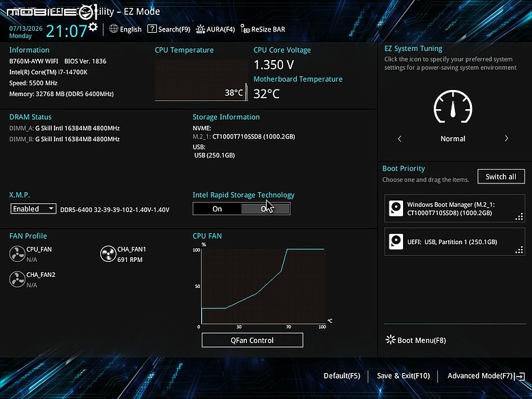Click the Normal tuning mode label
532x399 pixels.
(453, 138)
